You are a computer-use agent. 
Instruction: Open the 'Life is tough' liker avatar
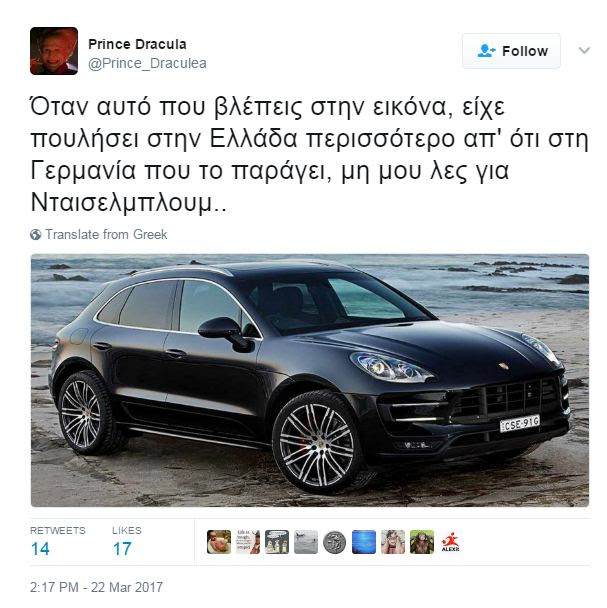click(x=248, y=542)
